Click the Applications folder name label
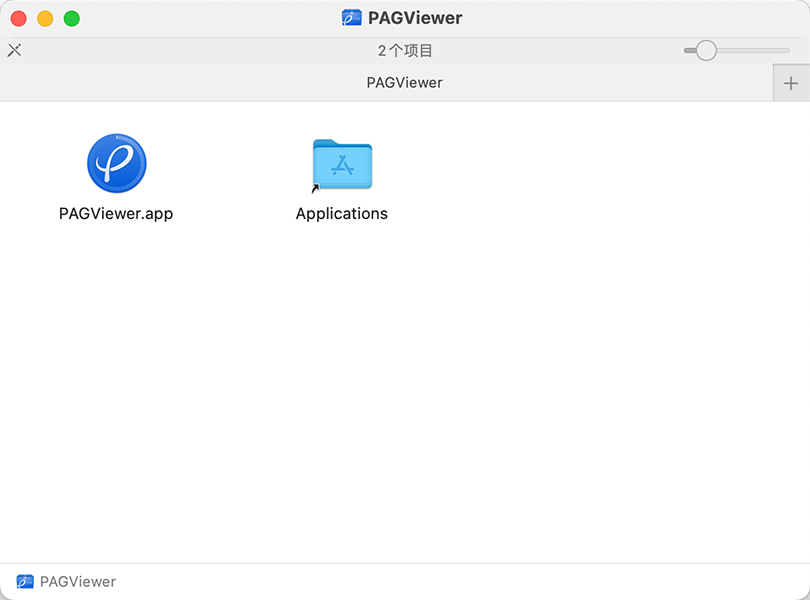810x600 pixels. tap(341, 213)
